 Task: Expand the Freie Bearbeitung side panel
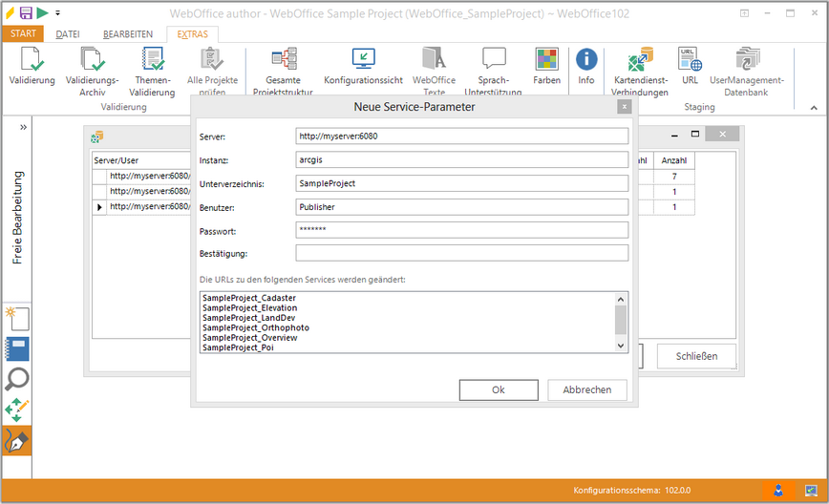tap(23, 127)
